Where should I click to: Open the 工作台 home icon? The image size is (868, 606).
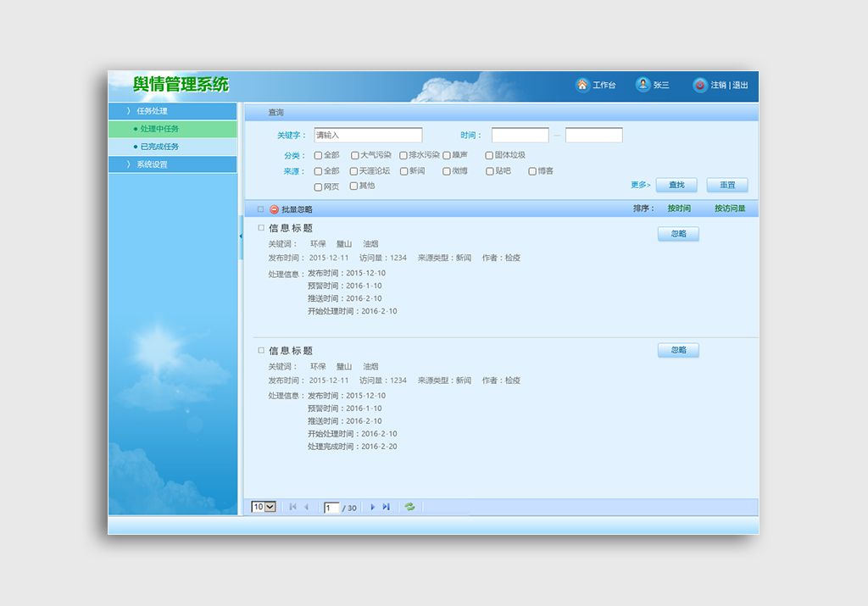581,85
